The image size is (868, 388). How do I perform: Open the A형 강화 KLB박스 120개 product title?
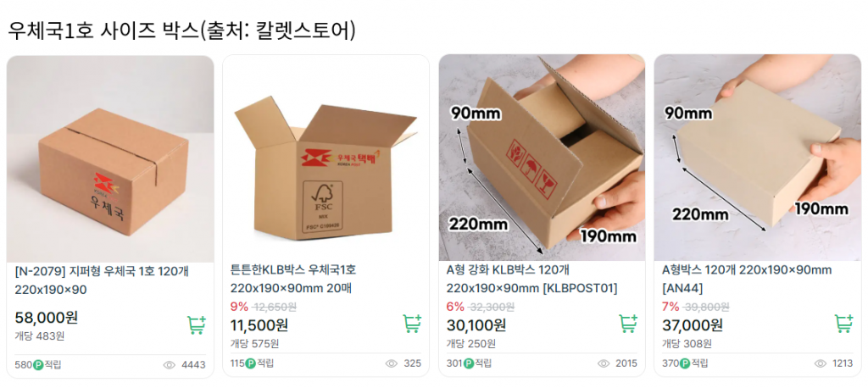(531, 279)
